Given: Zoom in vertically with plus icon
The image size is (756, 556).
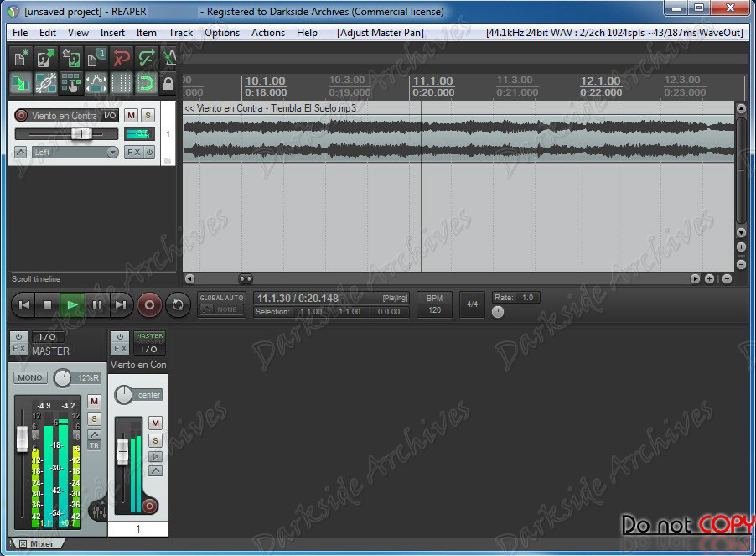Looking at the screenshot, I should (742, 247).
